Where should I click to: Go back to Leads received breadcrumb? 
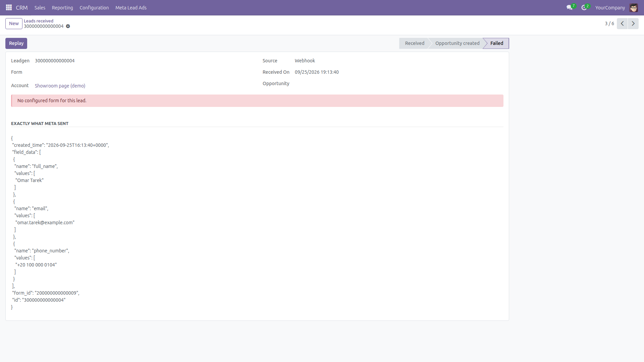point(39,21)
